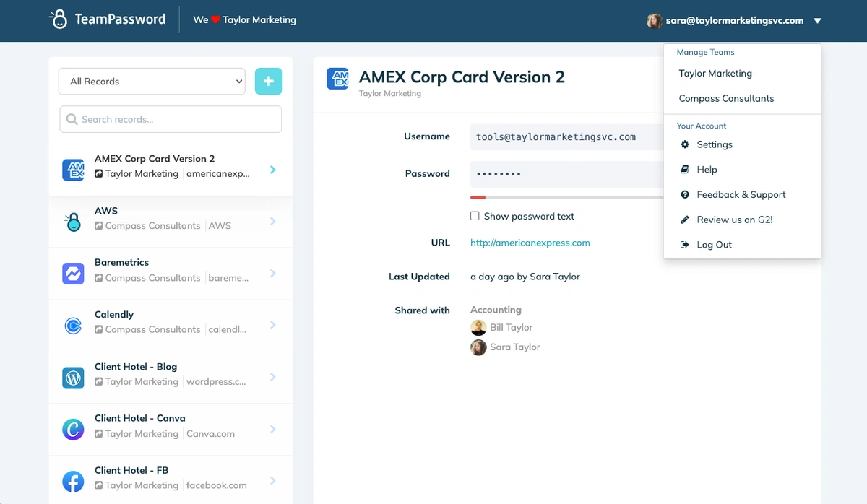The image size is (867, 504).
Task: Click the WordPress icon for Client Hotel - Blog
Action: 74,378
